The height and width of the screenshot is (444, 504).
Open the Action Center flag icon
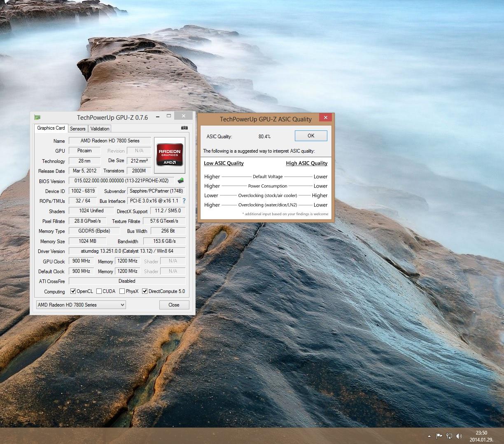pyautogui.click(x=439, y=436)
